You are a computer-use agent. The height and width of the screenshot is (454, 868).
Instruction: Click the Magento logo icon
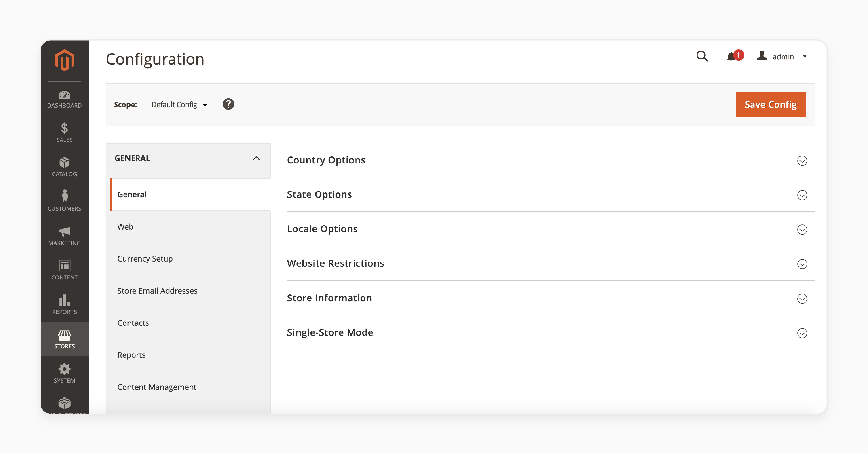click(64, 60)
